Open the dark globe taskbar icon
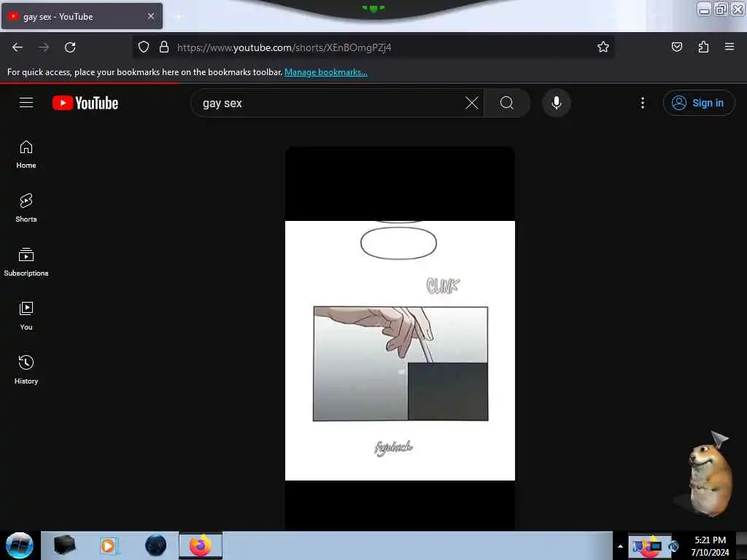This screenshot has width=747, height=560. (x=156, y=545)
